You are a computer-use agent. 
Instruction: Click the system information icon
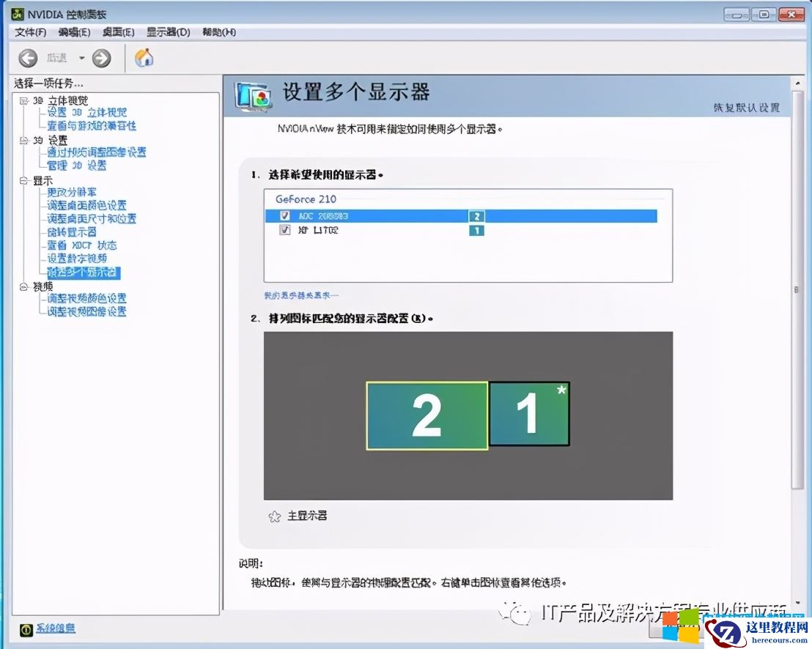tap(26, 629)
